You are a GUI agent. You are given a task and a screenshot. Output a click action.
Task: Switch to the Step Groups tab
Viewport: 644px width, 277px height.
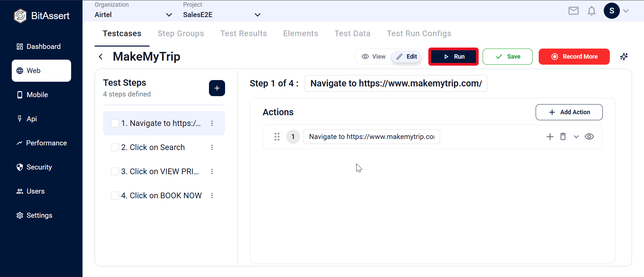(x=181, y=33)
